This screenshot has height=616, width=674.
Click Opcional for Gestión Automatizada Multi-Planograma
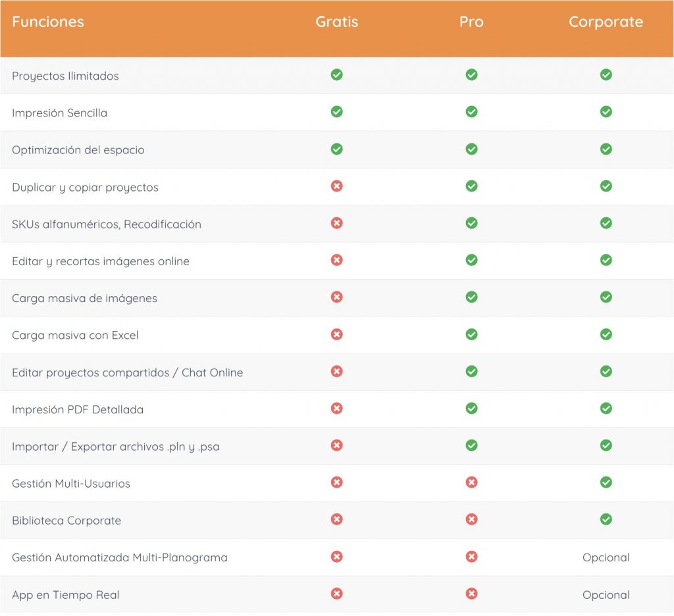[x=606, y=557]
